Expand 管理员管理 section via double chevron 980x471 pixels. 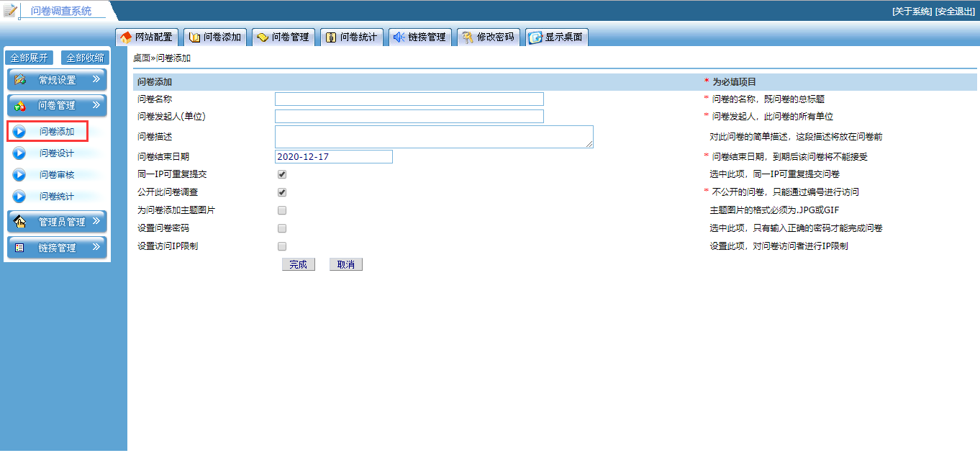click(x=96, y=221)
